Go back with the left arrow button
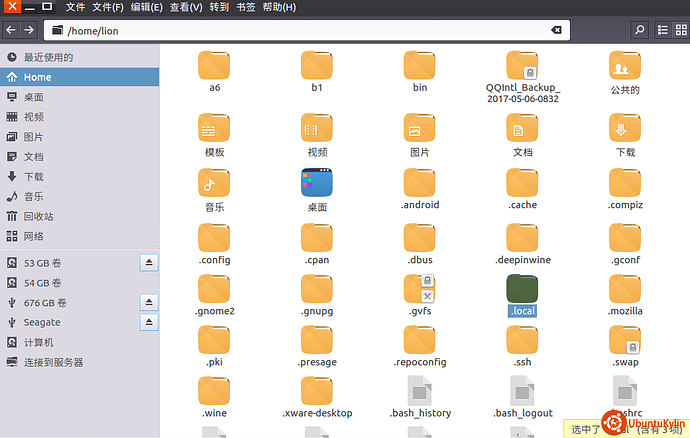 click(x=11, y=30)
